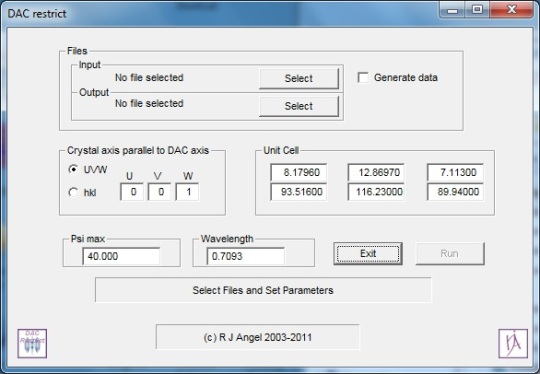This screenshot has height=374, width=540.
Task: Choose the hkl radio option
Action: pyautogui.click(x=73, y=192)
